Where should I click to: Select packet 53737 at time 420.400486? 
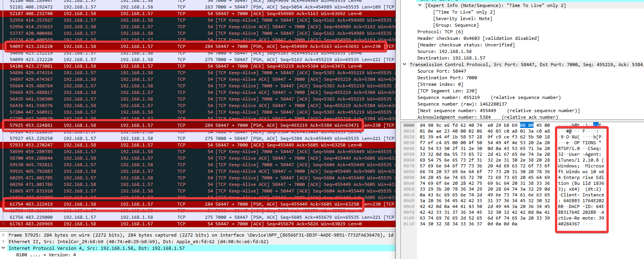click(x=198, y=33)
